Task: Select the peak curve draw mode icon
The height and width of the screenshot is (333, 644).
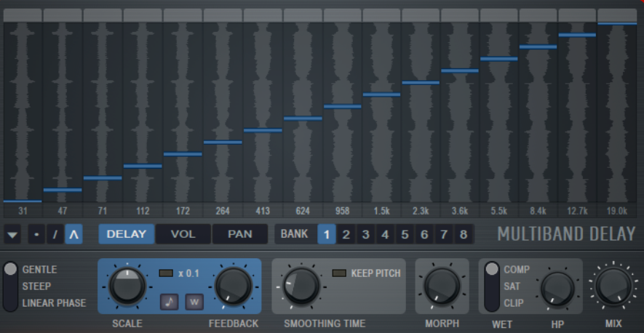Action: click(73, 235)
